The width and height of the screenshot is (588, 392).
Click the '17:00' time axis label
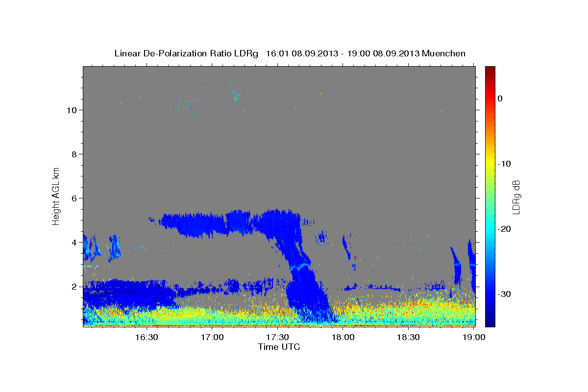click(x=212, y=337)
